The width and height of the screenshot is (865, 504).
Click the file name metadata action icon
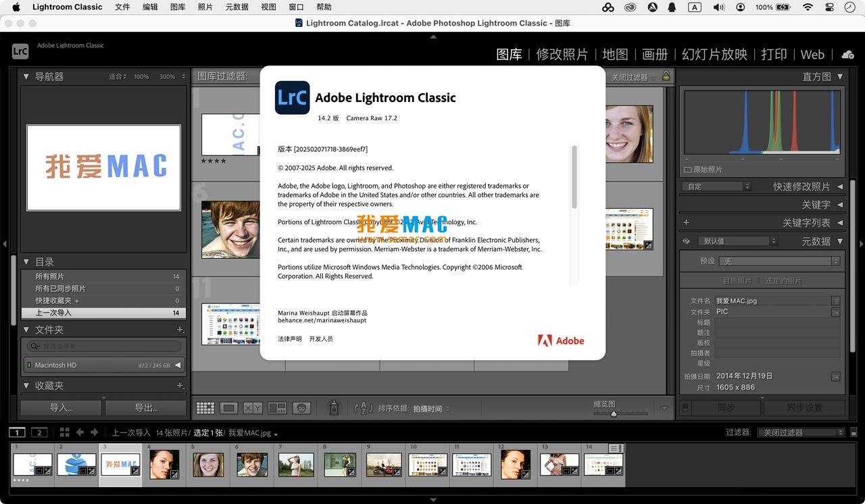pyautogui.click(x=836, y=301)
